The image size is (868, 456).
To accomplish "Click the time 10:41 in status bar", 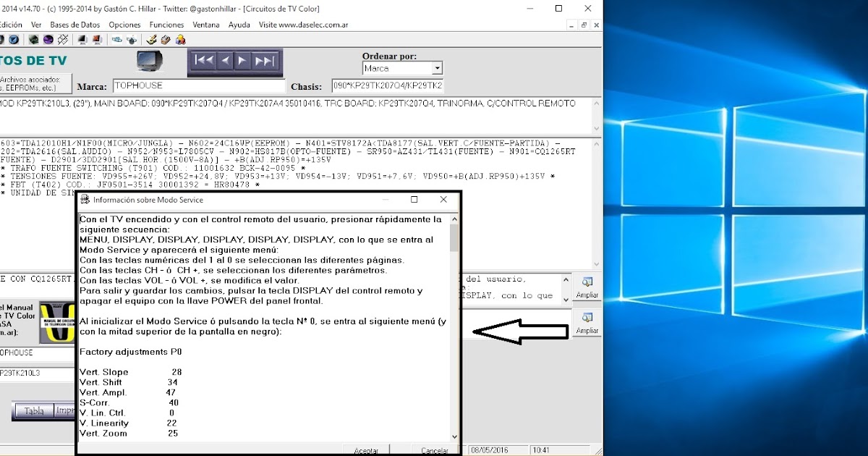I will pyautogui.click(x=542, y=450).
